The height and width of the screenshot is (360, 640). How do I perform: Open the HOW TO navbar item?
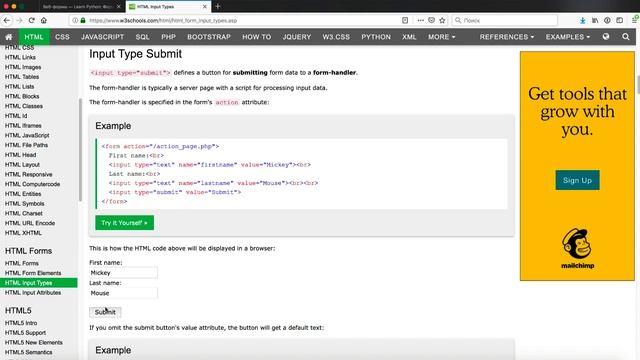[x=256, y=37]
